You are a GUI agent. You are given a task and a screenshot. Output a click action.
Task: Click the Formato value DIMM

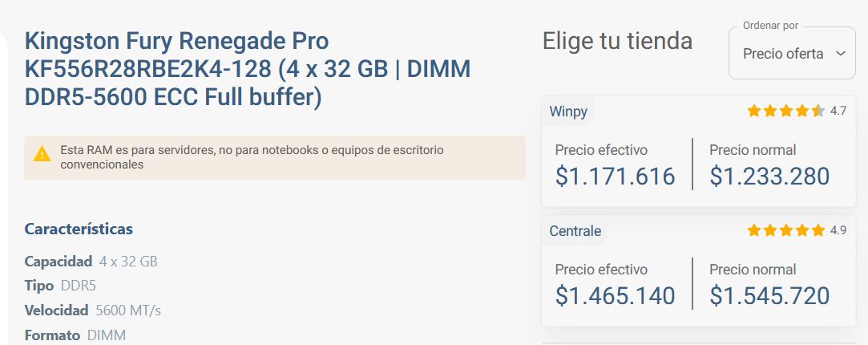point(107,335)
